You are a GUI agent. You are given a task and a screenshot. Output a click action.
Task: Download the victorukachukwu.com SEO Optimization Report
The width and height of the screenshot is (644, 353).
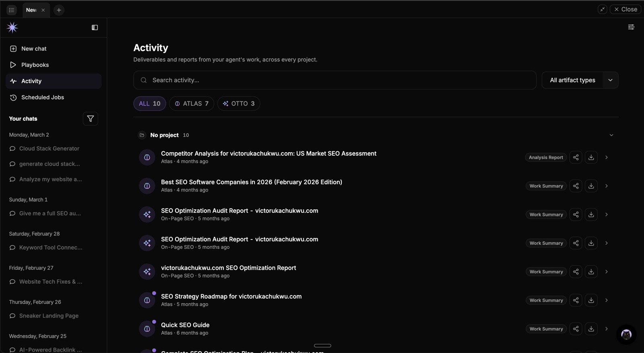coord(591,272)
